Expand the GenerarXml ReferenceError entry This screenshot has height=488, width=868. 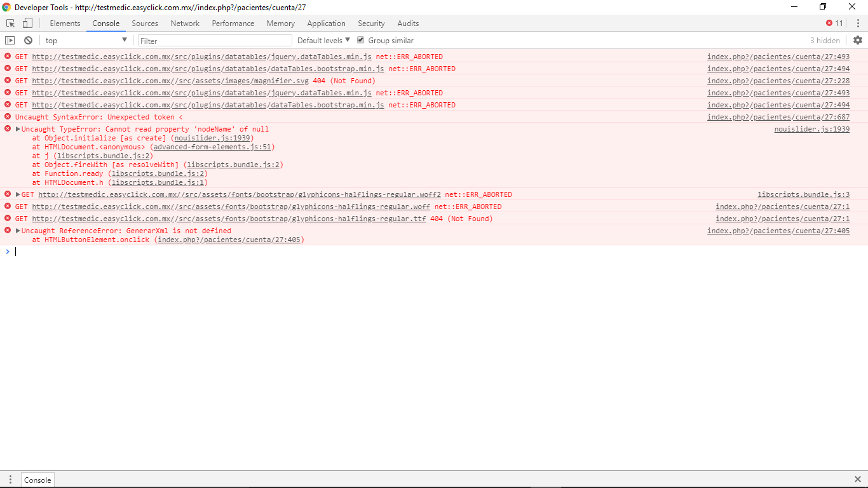[x=18, y=231]
